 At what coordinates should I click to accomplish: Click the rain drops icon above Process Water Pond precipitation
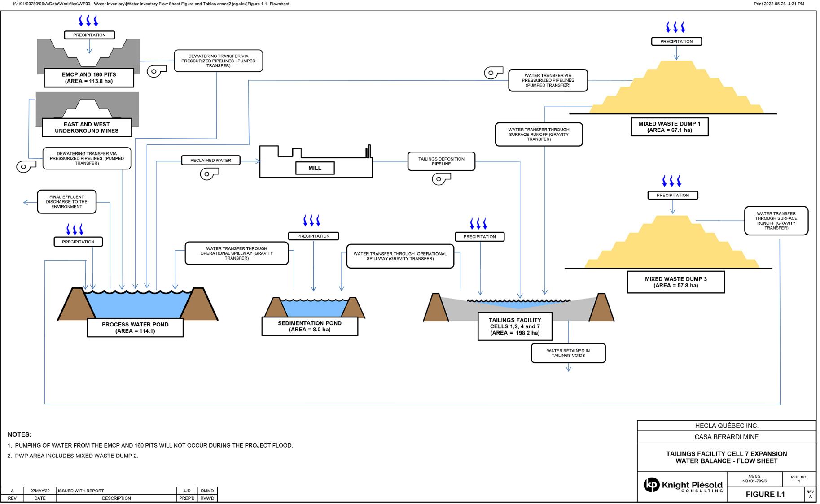coord(75,230)
